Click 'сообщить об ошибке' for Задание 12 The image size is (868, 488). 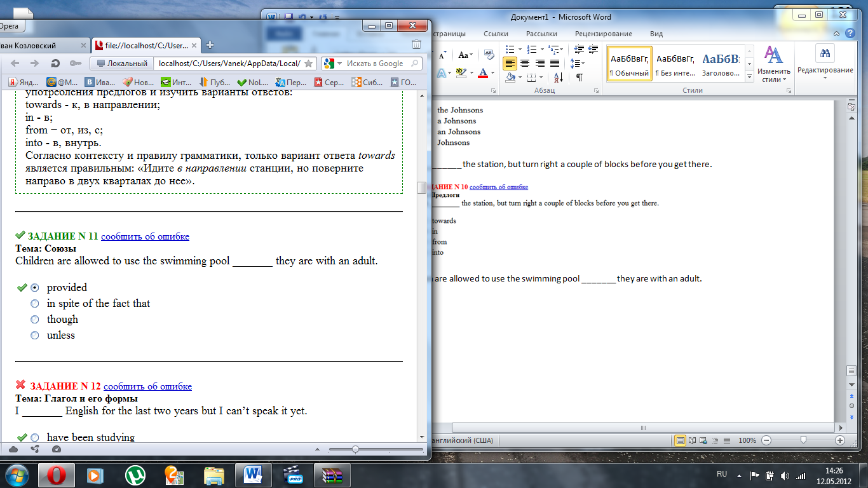pyautogui.click(x=147, y=386)
